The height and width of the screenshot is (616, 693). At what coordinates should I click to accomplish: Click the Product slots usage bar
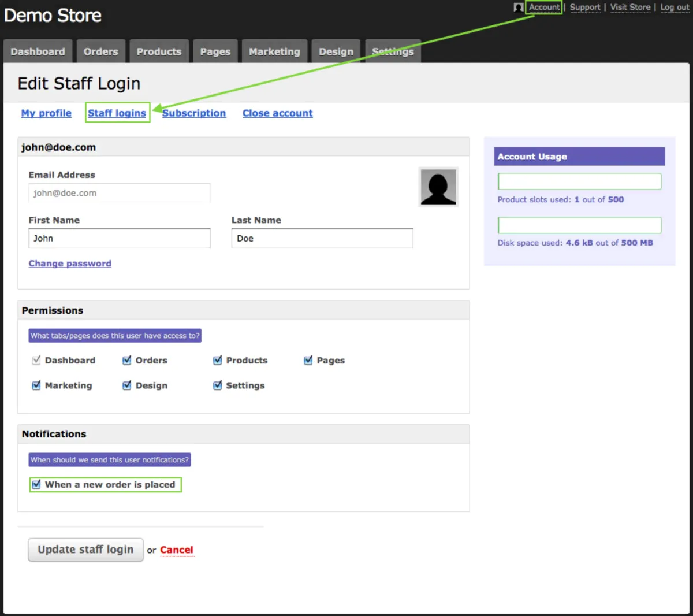tap(579, 181)
